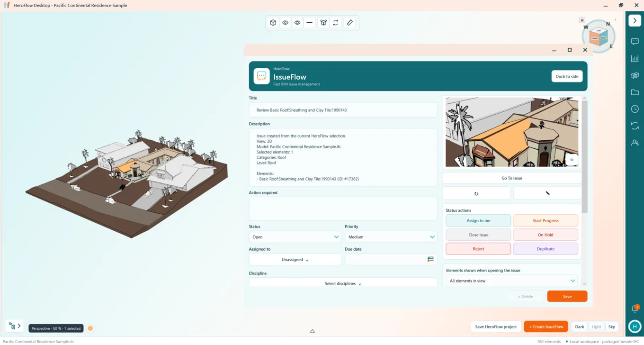Close the IssueFlow panel window
The width and height of the screenshot is (644, 345).
click(585, 50)
